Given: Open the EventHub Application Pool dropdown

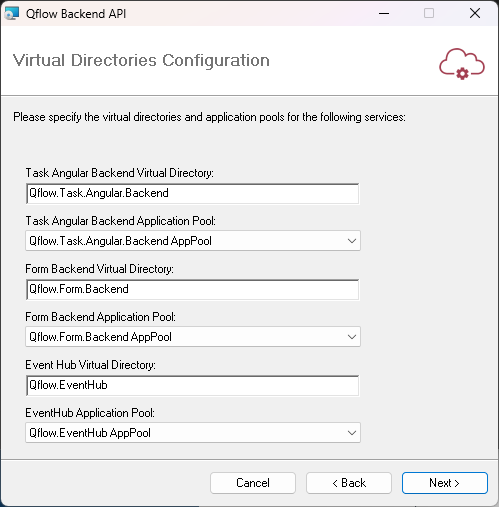Looking at the screenshot, I should tap(193, 433).
